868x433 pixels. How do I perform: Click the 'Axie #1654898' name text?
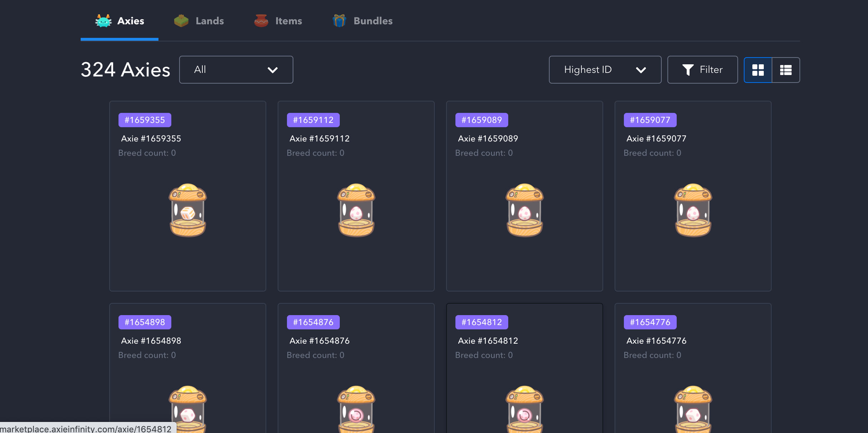[x=151, y=341]
